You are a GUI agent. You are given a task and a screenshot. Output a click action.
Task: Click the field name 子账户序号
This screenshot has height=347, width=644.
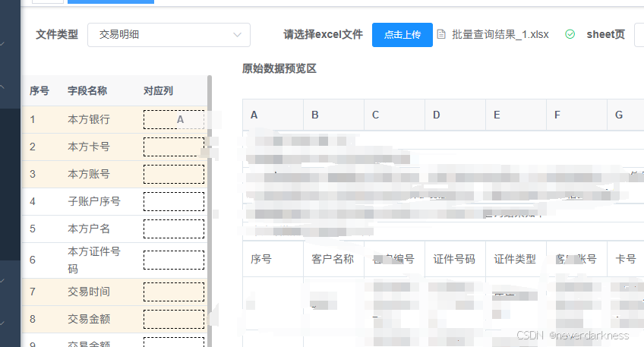pos(94,202)
